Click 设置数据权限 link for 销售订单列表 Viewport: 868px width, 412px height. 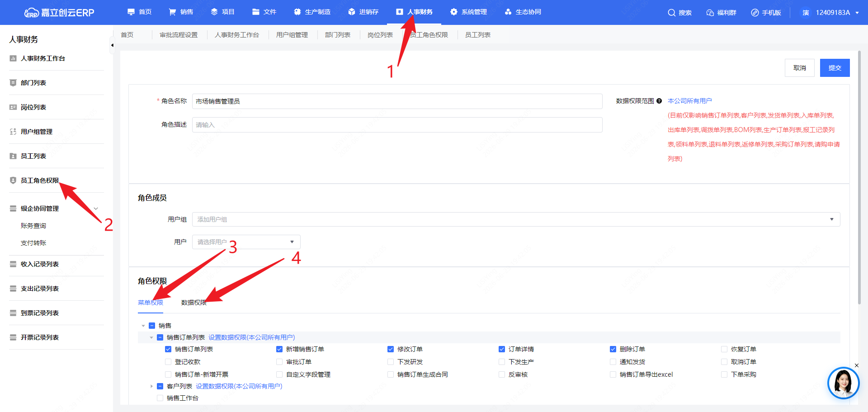point(252,337)
